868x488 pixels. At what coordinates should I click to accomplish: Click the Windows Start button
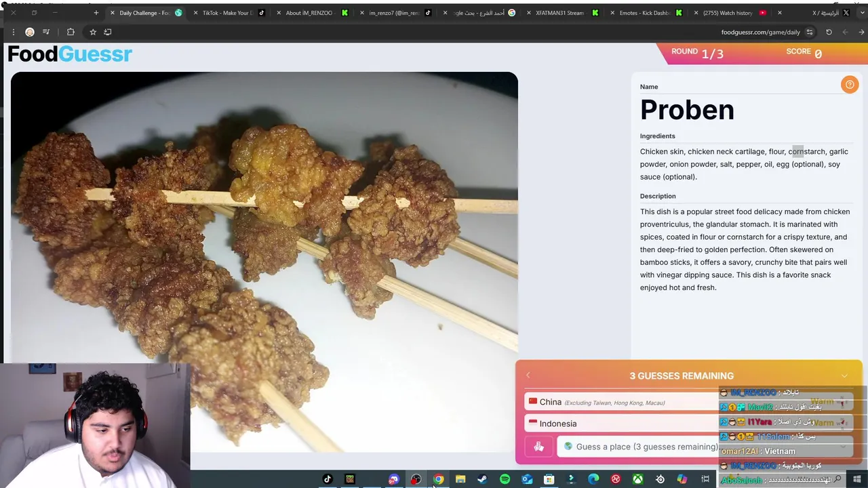pyautogui.click(x=857, y=479)
